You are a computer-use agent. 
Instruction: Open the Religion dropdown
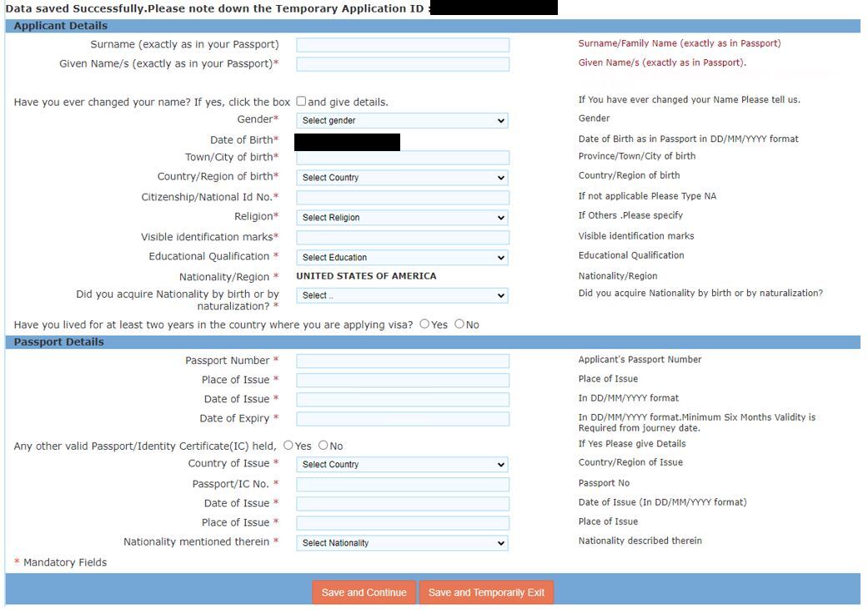pos(402,218)
